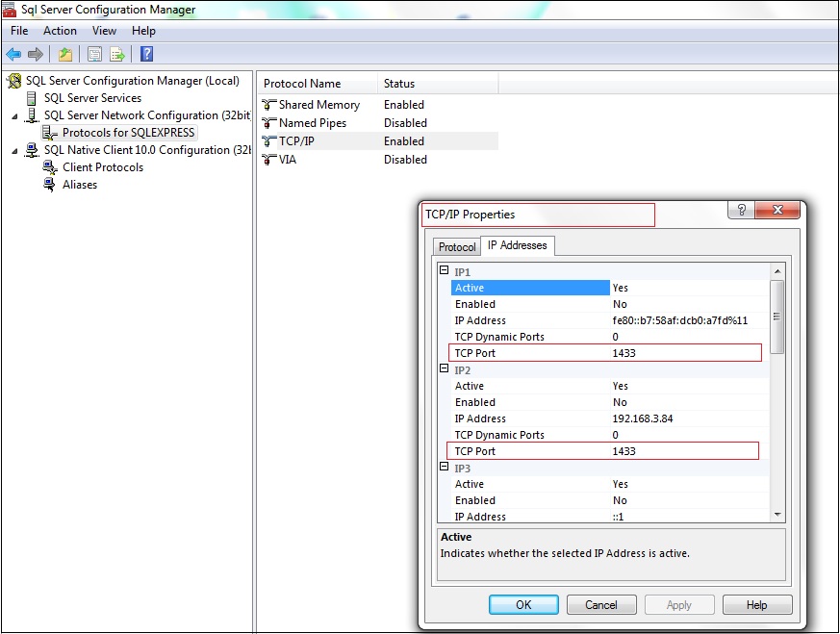Click the IP1 TCP Dynamic Ports value
Screen dimensions: 840x634
[x=616, y=337]
